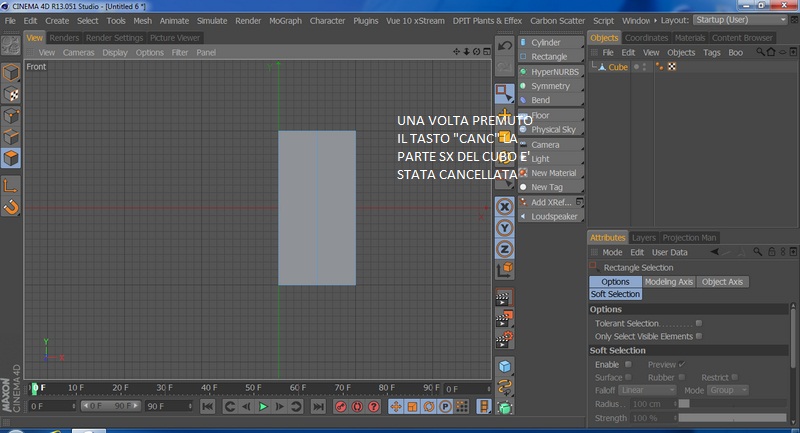
Task: Select the Cube object in Objects manager
Action: 617,67
